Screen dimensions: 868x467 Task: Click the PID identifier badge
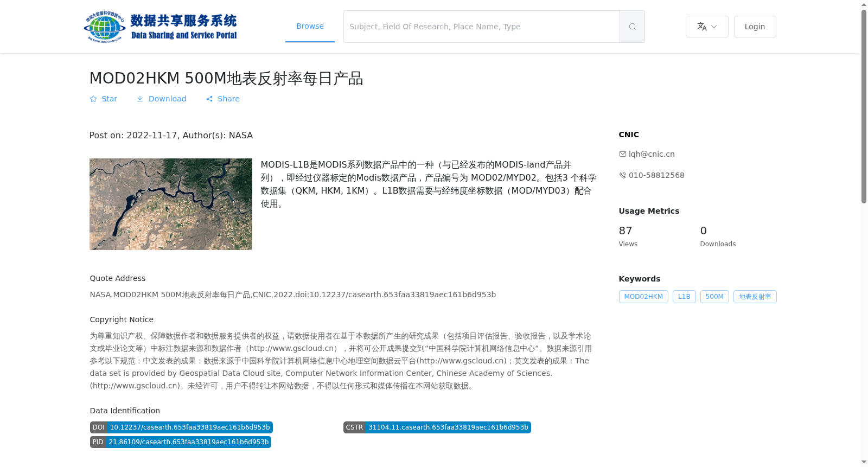(x=181, y=442)
